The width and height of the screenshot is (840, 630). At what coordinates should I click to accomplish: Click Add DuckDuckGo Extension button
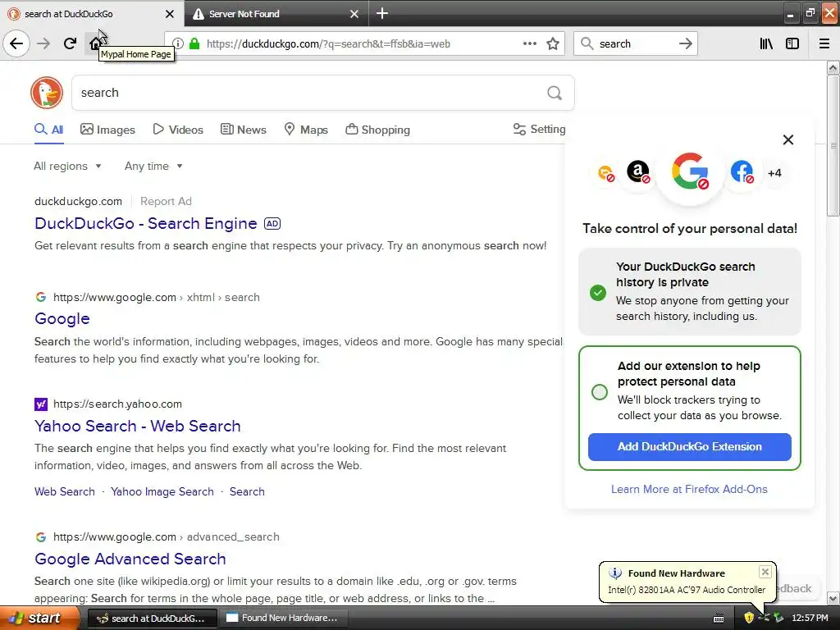689,447
